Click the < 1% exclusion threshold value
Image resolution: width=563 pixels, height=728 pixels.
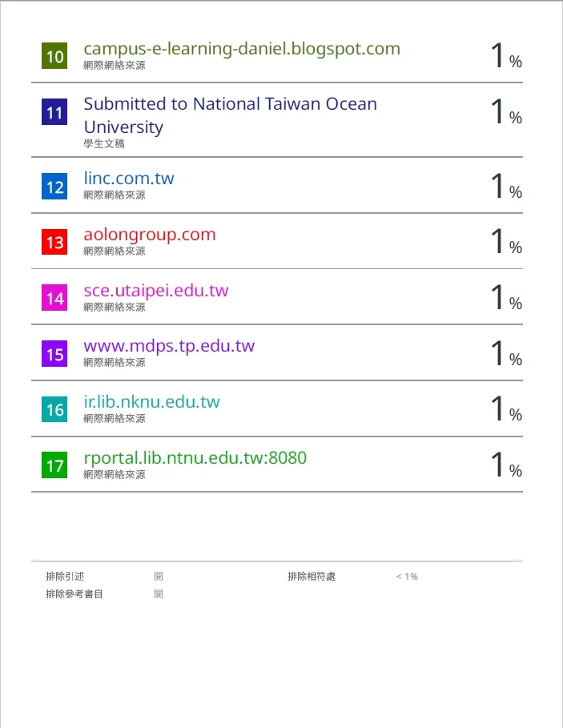407,577
